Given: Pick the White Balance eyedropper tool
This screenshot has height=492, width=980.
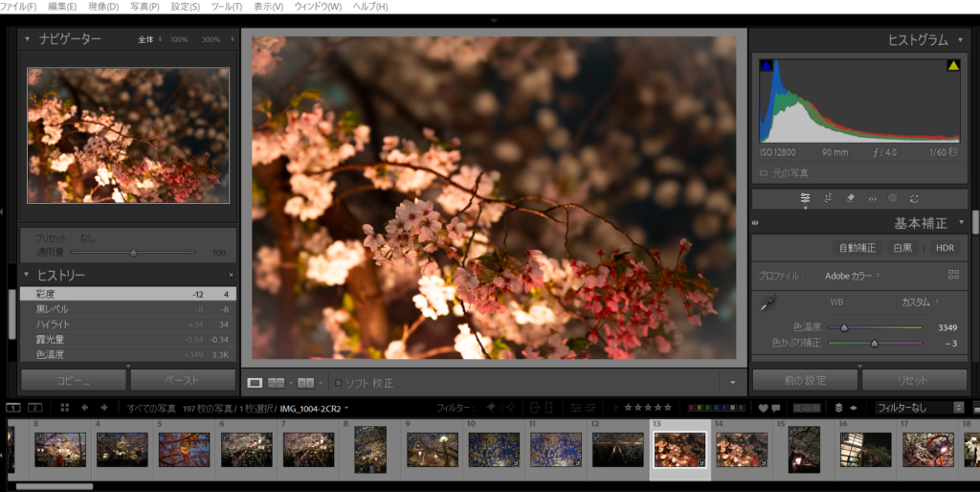Looking at the screenshot, I should 768,303.
